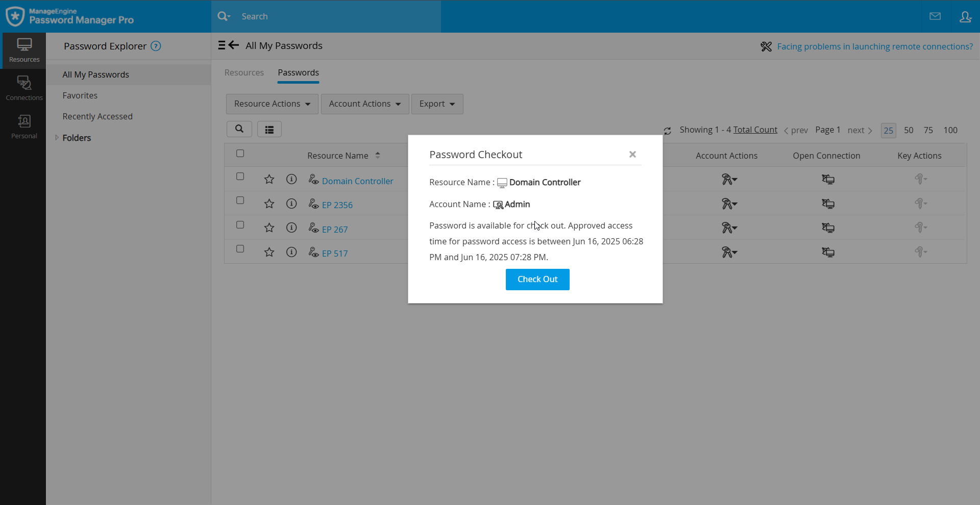Open the Personal section in sidebar

point(24,127)
